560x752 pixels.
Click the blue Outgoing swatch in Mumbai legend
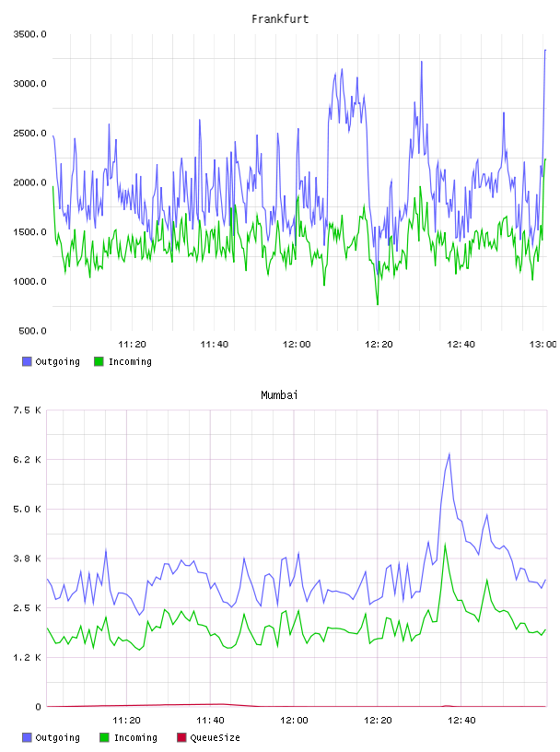tap(27, 737)
